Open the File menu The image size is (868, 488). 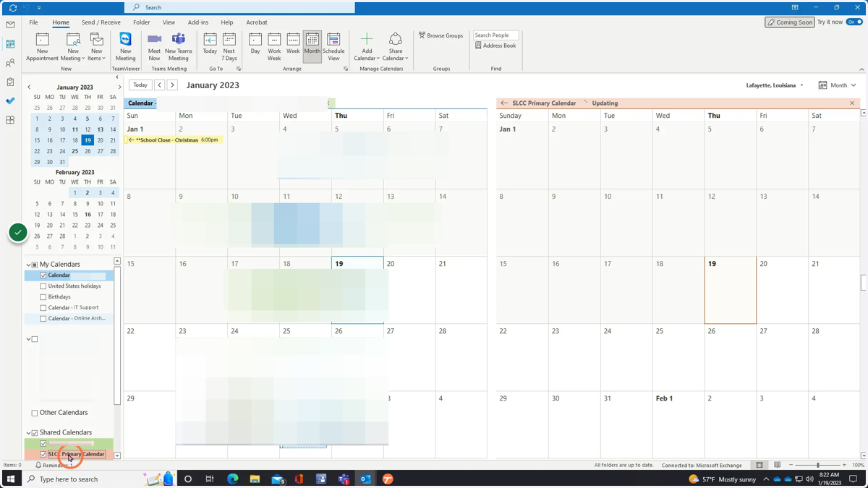(x=33, y=22)
